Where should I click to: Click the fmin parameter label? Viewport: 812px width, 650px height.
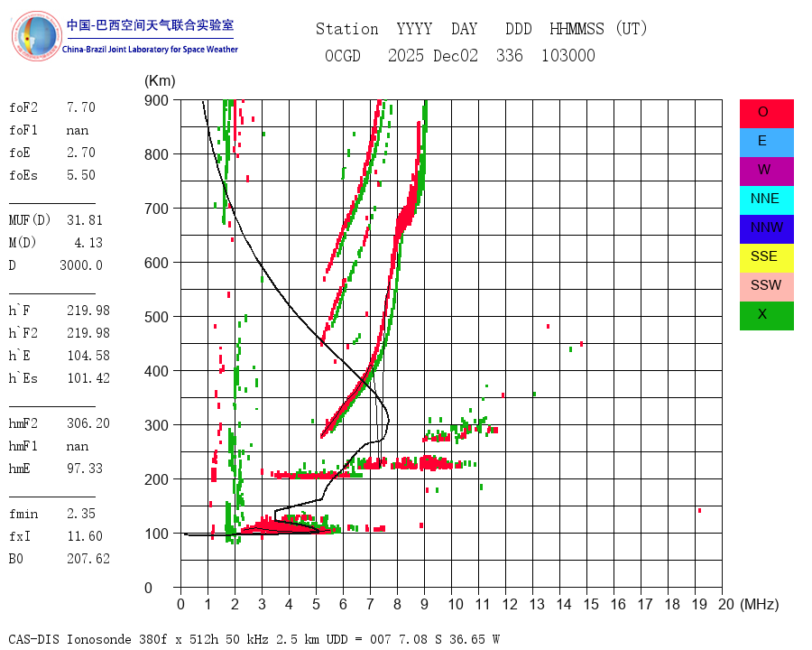click(x=23, y=514)
